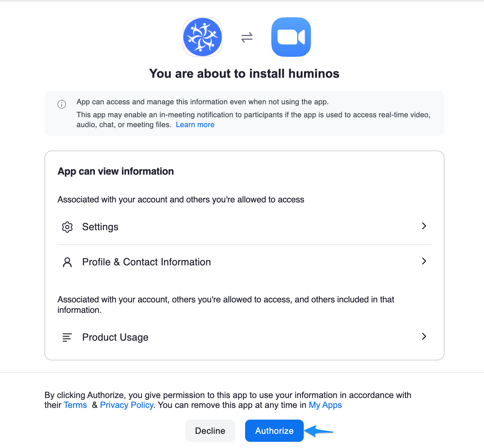484x448 pixels.
Task: Click the "You are about to install huminos" heading
Action: [244, 73]
